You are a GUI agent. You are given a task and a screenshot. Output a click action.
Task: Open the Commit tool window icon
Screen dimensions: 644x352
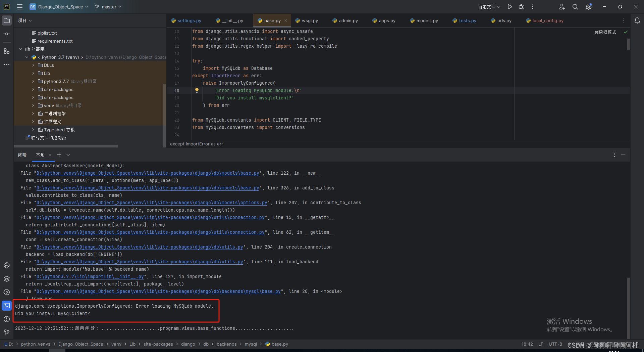(7, 34)
